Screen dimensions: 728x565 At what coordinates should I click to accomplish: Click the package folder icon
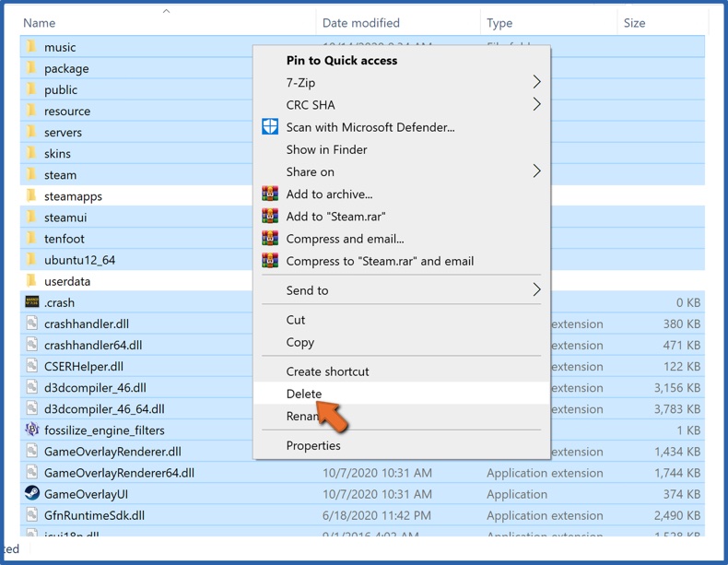[x=31, y=68]
